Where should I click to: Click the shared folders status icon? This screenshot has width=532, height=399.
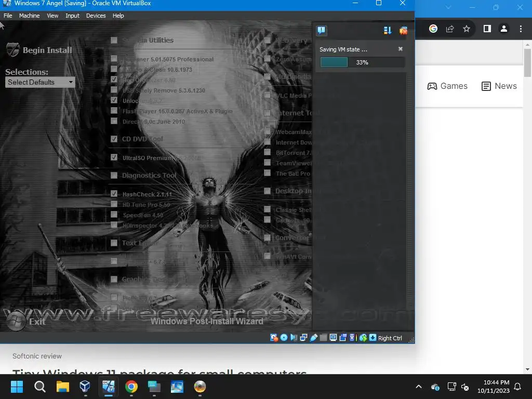coord(323,338)
